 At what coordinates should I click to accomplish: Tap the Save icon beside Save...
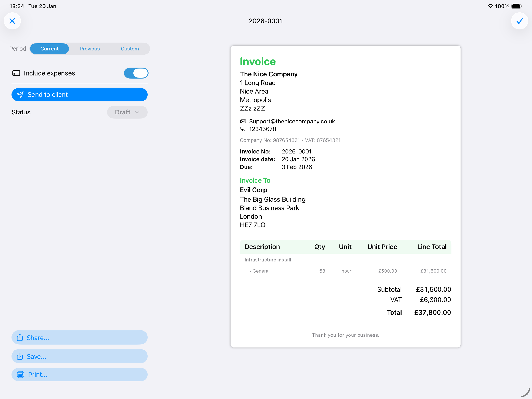(x=20, y=356)
